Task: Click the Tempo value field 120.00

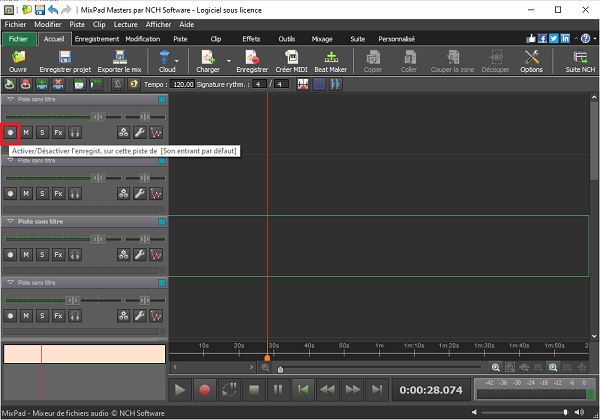Action: [x=183, y=84]
